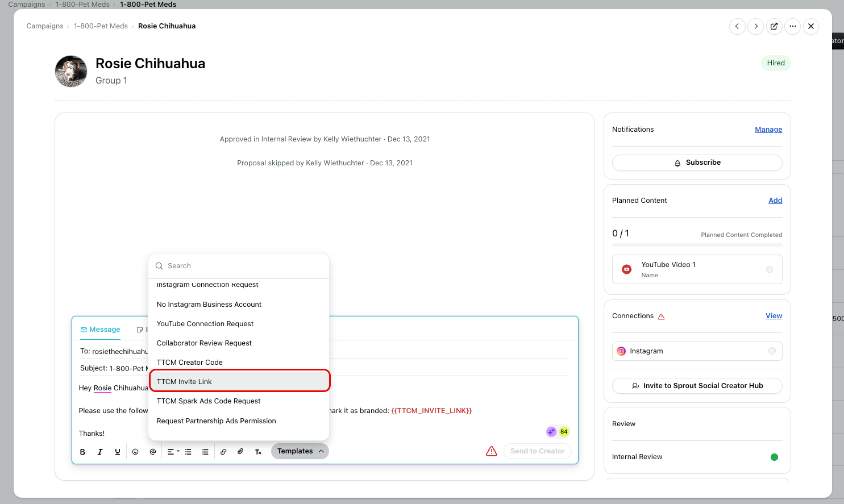Screen dimensions: 844x504
Task: Open the text alignment dropdown
Action: pyautogui.click(x=173, y=452)
